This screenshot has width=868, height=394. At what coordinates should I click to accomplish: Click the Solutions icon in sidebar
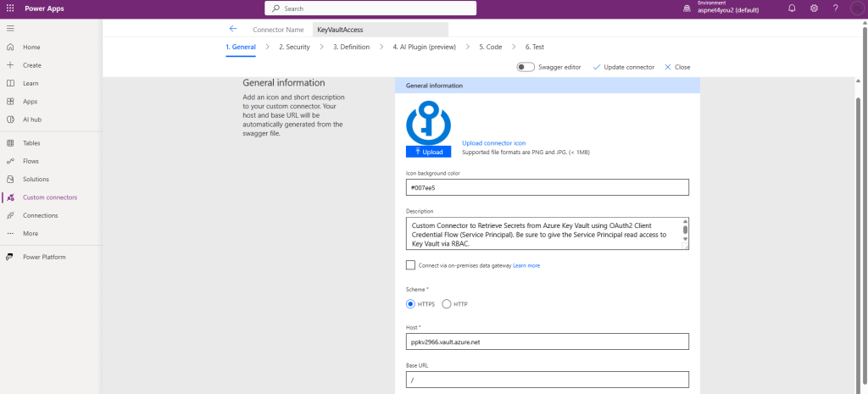tap(10, 180)
